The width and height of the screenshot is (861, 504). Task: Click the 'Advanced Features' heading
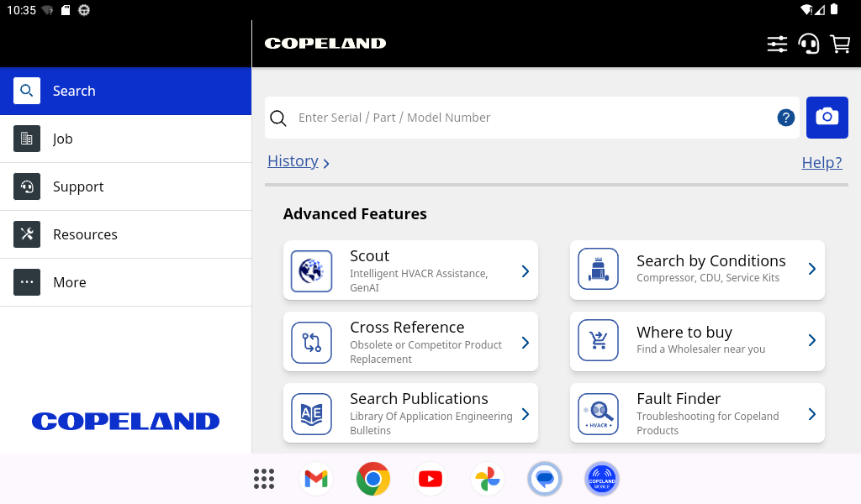pos(355,214)
